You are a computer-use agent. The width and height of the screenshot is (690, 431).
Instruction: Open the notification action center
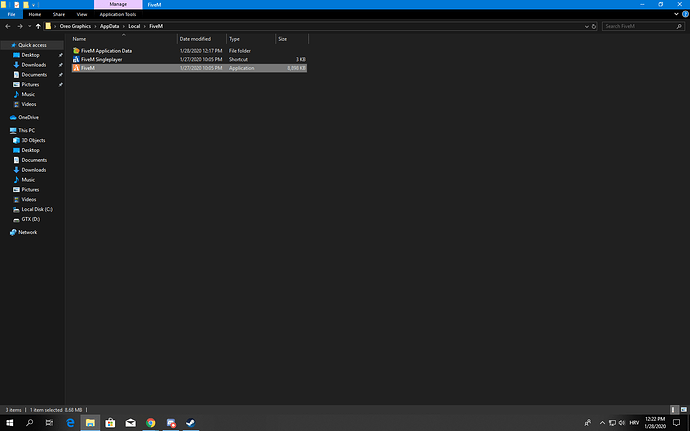click(677, 423)
